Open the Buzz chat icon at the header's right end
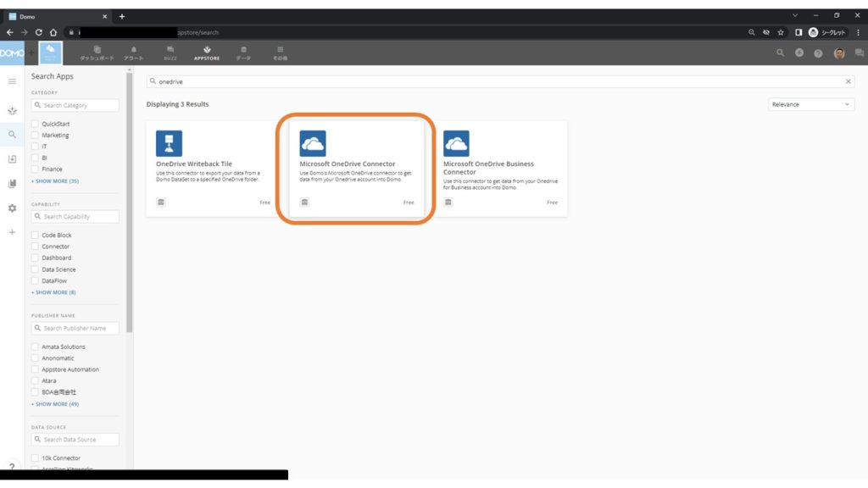 859,53
